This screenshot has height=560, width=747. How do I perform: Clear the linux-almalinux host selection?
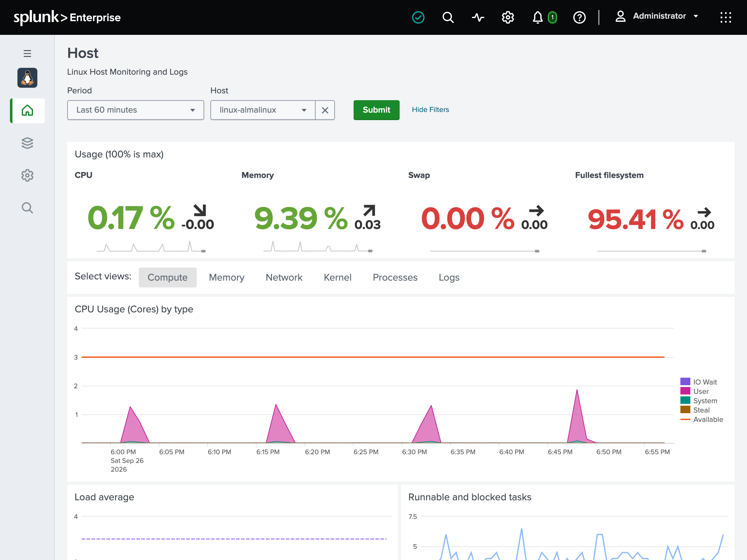pos(325,110)
